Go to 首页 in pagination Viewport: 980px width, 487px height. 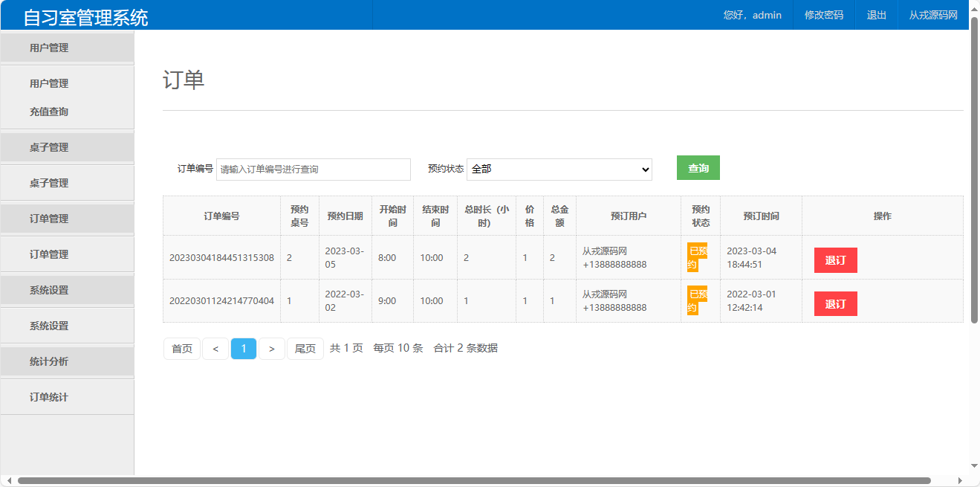point(182,349)
